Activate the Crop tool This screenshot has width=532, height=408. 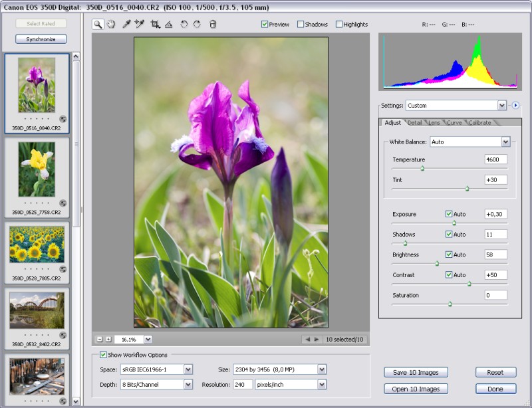tap(155, 25)
